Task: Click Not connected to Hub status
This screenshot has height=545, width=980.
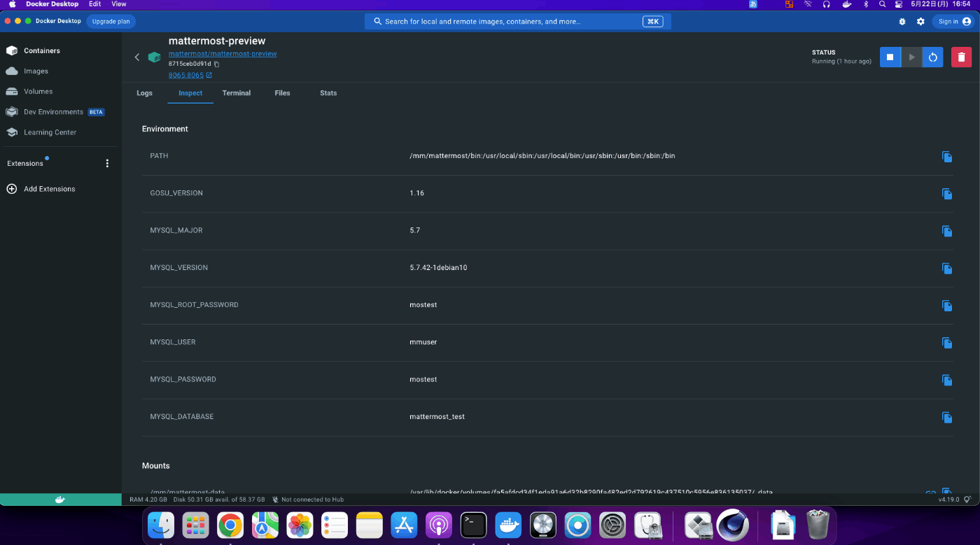Action: [307, 500]
